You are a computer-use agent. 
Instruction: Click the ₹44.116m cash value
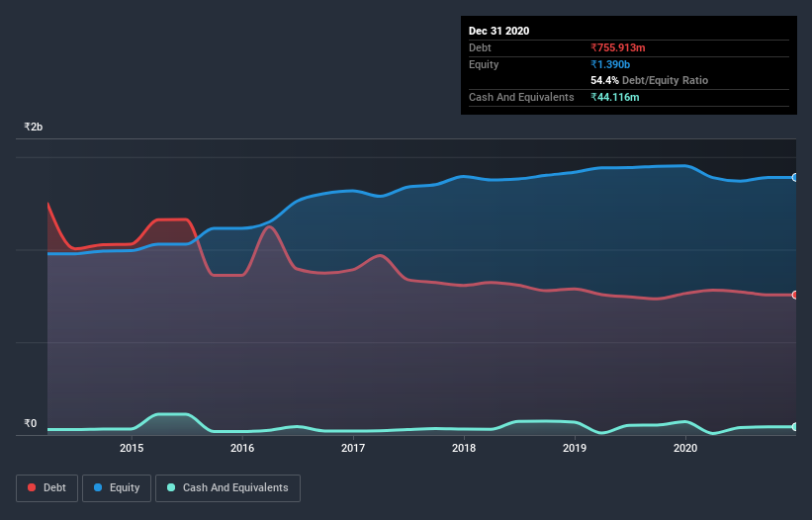pos(615,97)
